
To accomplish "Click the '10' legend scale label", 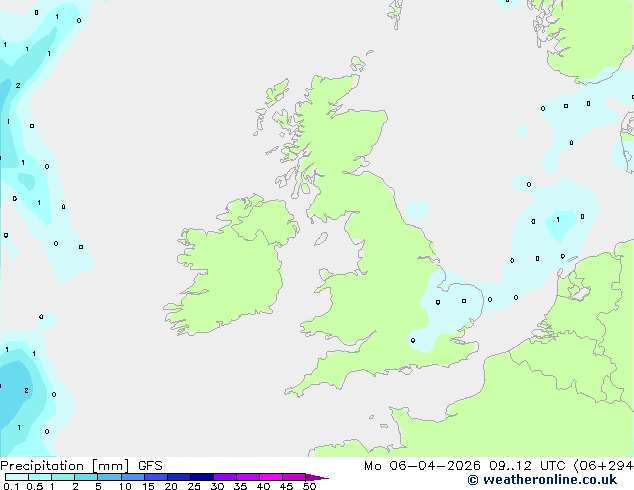I will tap(125, 486).
